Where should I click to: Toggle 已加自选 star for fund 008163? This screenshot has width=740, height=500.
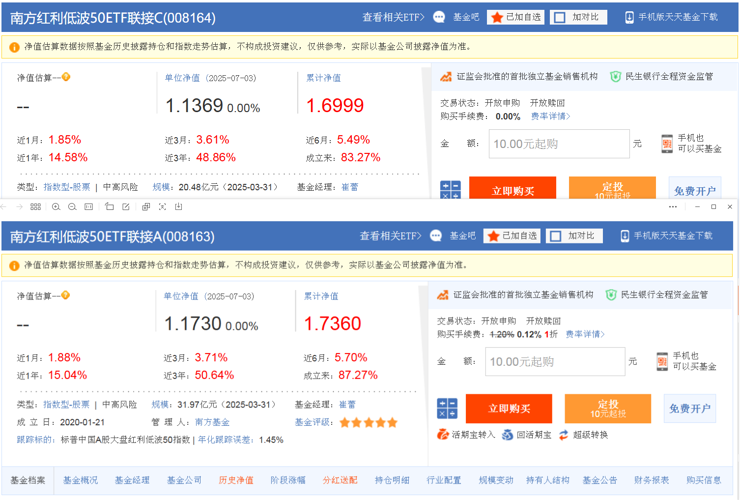[x=493, y=236]
